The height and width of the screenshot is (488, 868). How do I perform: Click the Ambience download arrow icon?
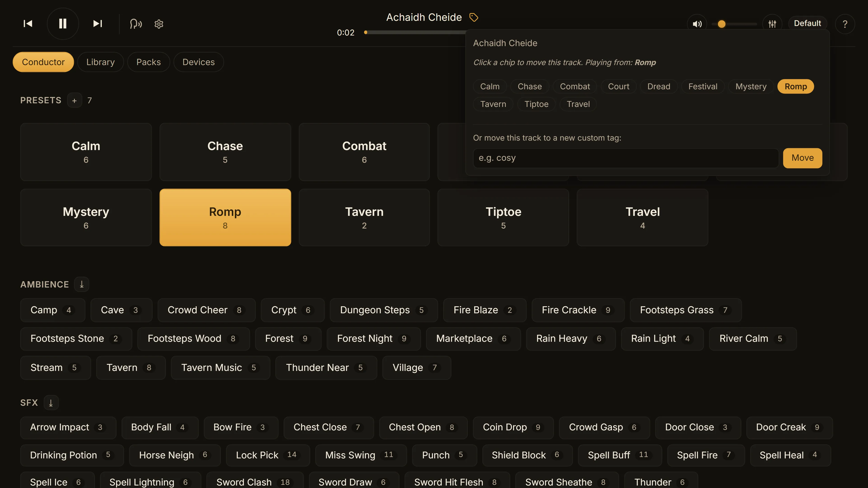coord(82,284)
